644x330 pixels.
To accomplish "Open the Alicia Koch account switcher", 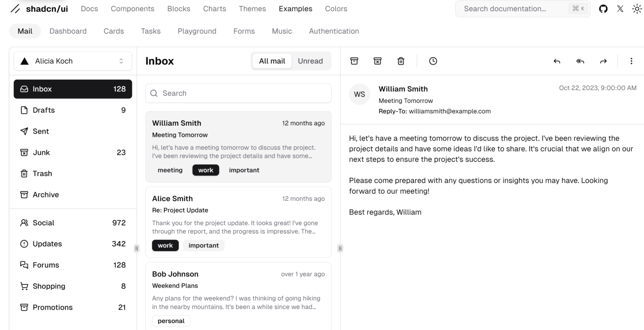I will (73, 61).
